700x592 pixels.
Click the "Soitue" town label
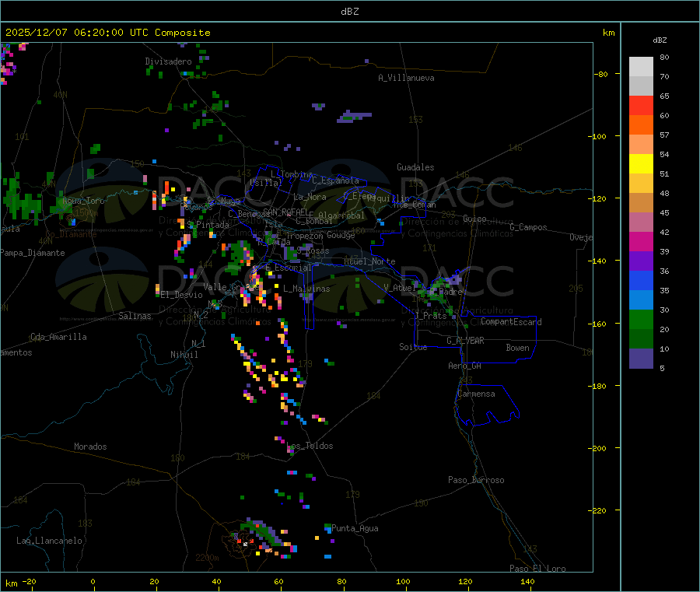pos(413,347)
